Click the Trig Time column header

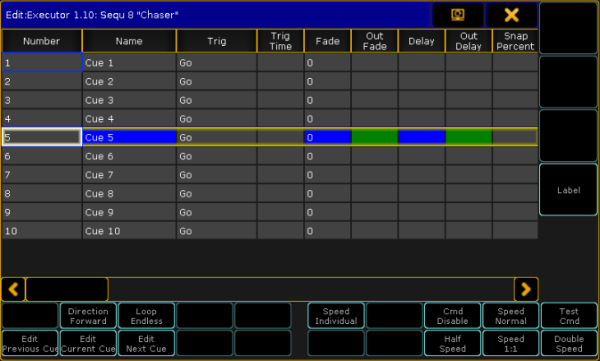click(x=280, y=41)
